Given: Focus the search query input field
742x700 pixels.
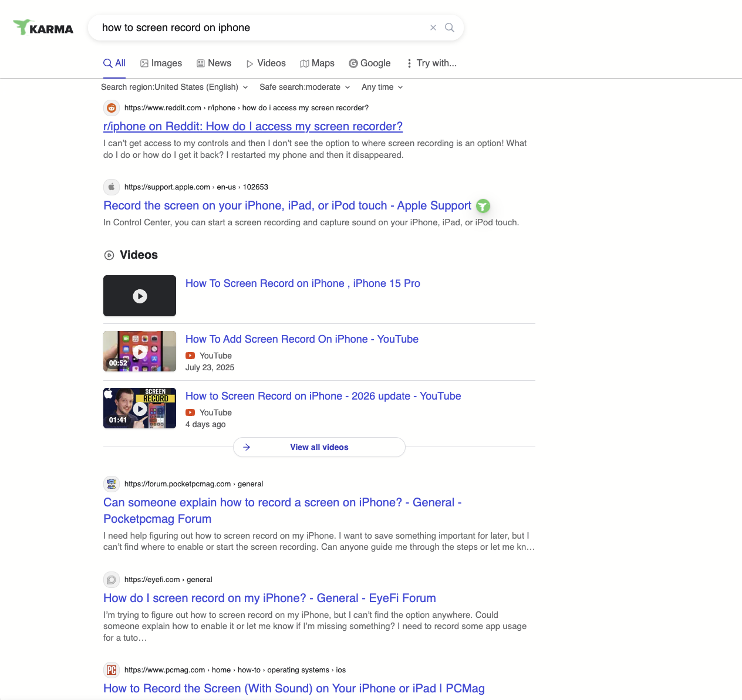Looking at the screenshot, I should pos(262,28).
